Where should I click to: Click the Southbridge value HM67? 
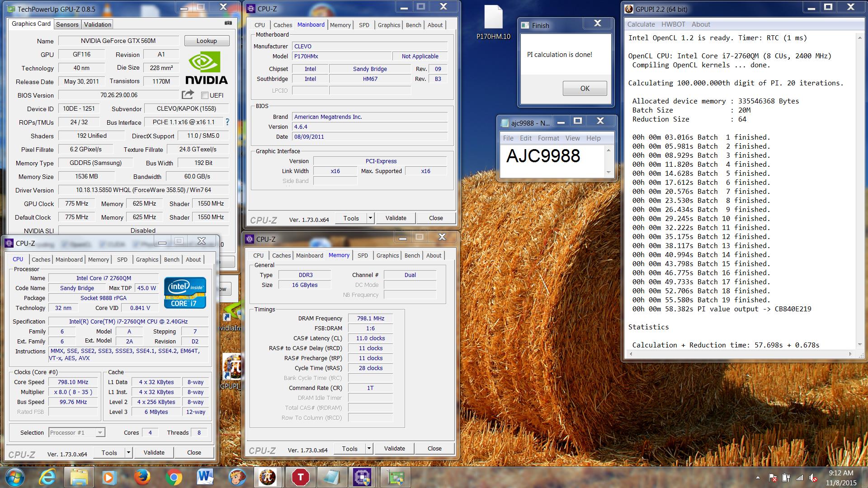(370, 79)
